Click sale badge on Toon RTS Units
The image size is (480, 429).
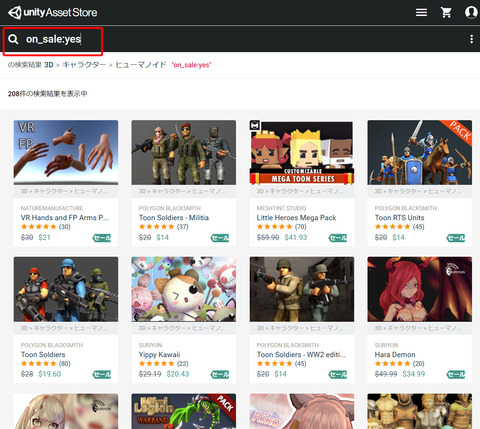click(456, 238)
